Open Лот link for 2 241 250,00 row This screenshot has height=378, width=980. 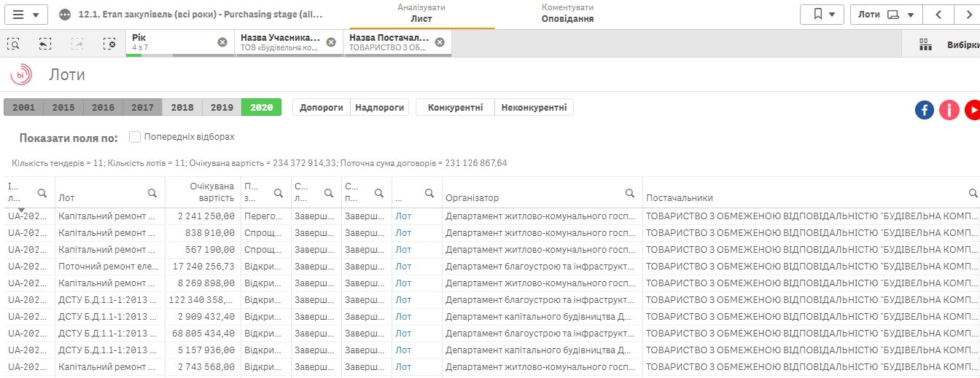pyautogui.click(x=403, y=216)
